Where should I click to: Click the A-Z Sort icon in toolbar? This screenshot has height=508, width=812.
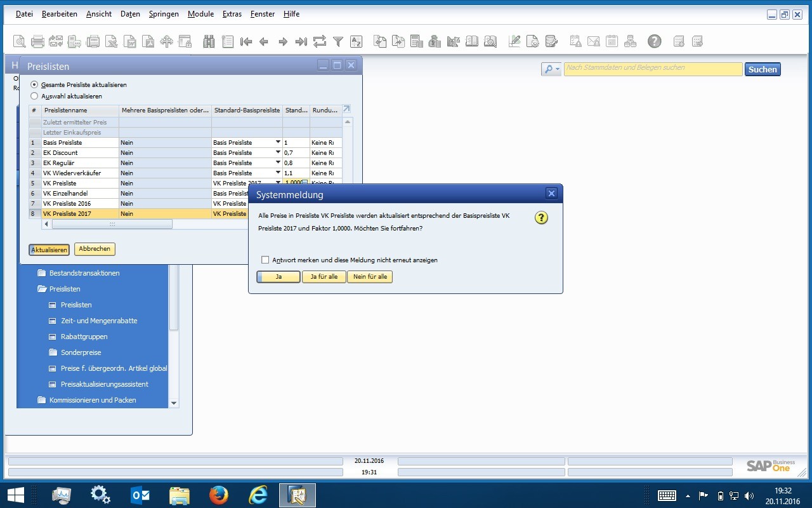357,42
